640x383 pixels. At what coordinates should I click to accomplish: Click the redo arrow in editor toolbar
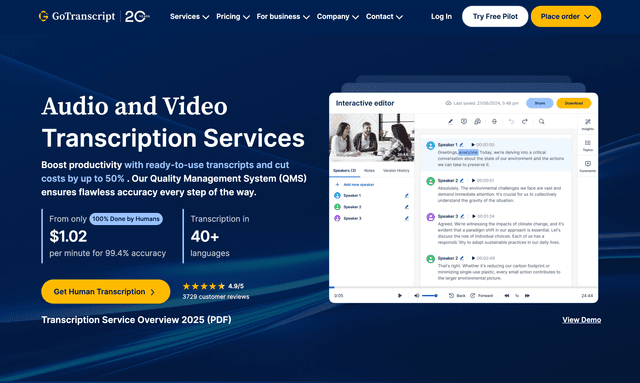[524, 121]
